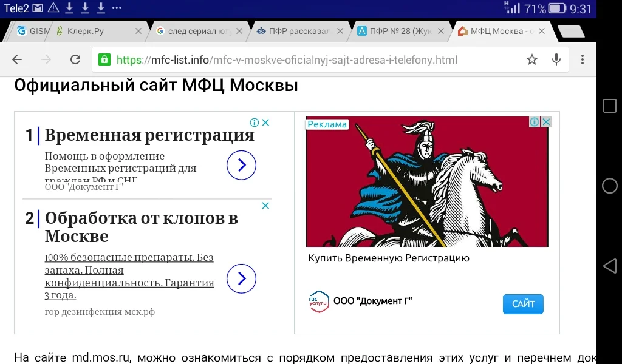Open the Обработка от клопов в Москве ad
This screenshot has height=364, width=622.
click(x=141, y=227)
